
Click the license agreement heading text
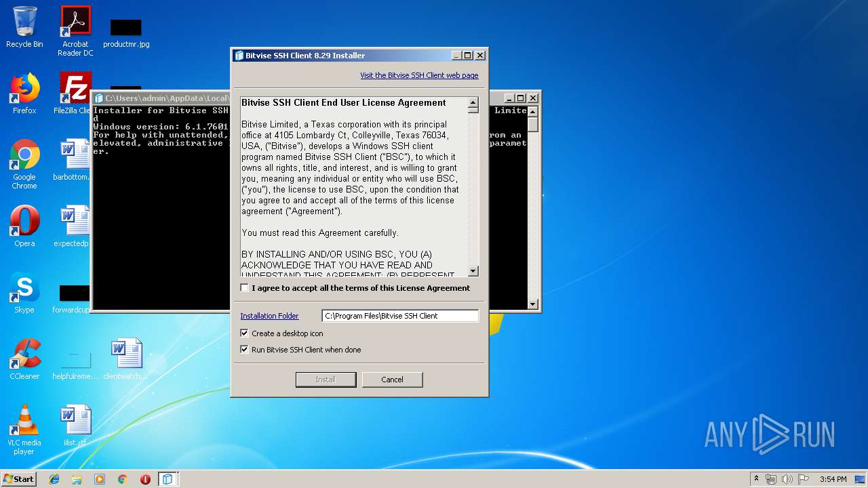pyautogui.click(x=344, y=103)
